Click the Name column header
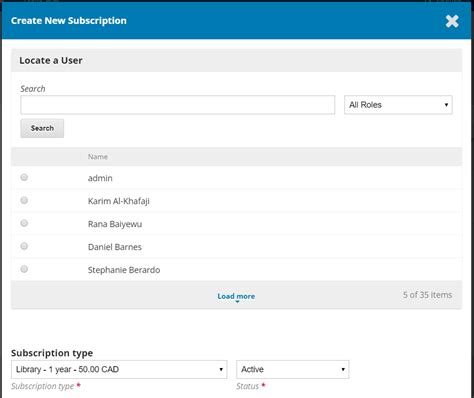Image resolution: width=474 pixels, height=398 pixels. tap(98, 157)
